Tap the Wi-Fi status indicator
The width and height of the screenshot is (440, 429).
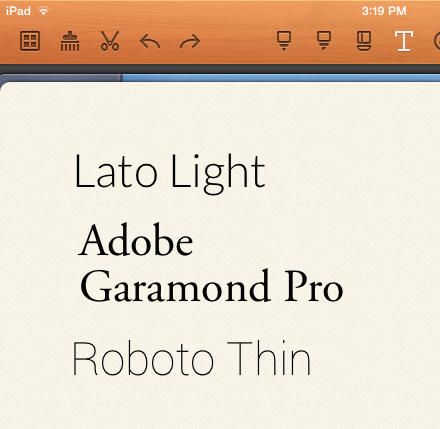pos(44,11)
